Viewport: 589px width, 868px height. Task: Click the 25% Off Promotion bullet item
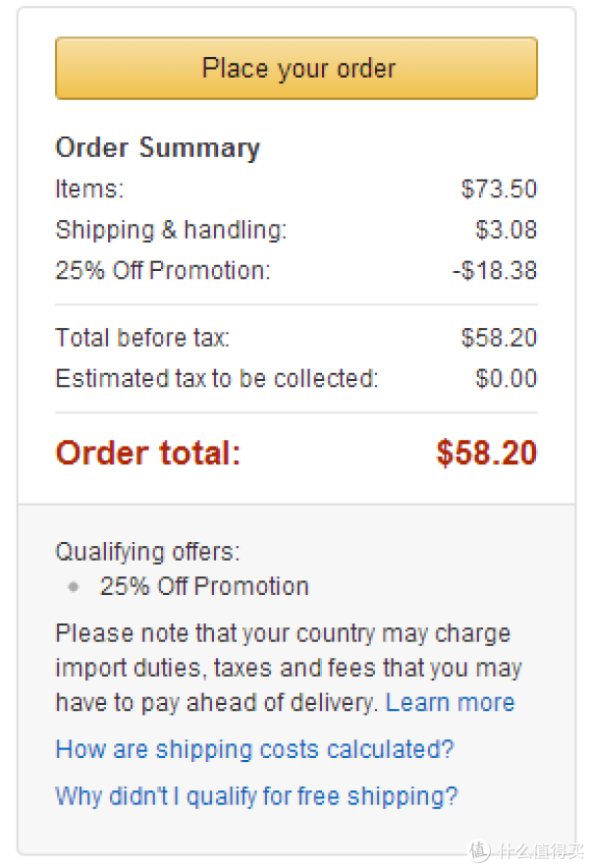click(204, 586)
